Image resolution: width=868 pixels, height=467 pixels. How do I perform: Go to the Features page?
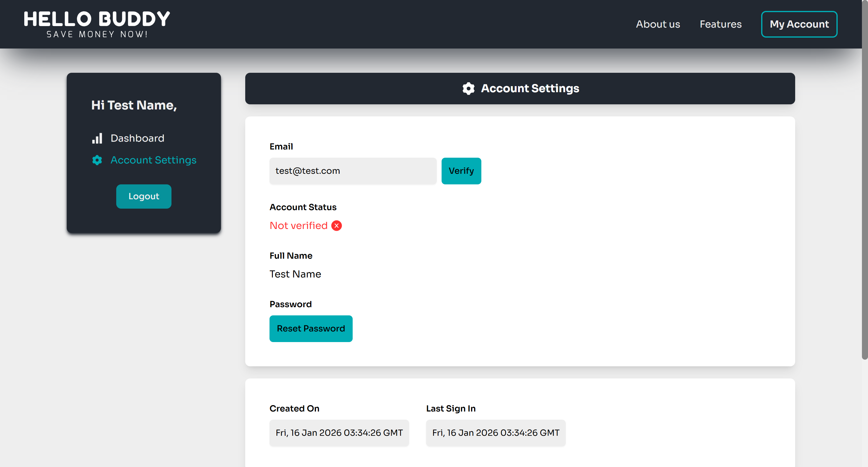pyautogui.click(x=721, y=24)
